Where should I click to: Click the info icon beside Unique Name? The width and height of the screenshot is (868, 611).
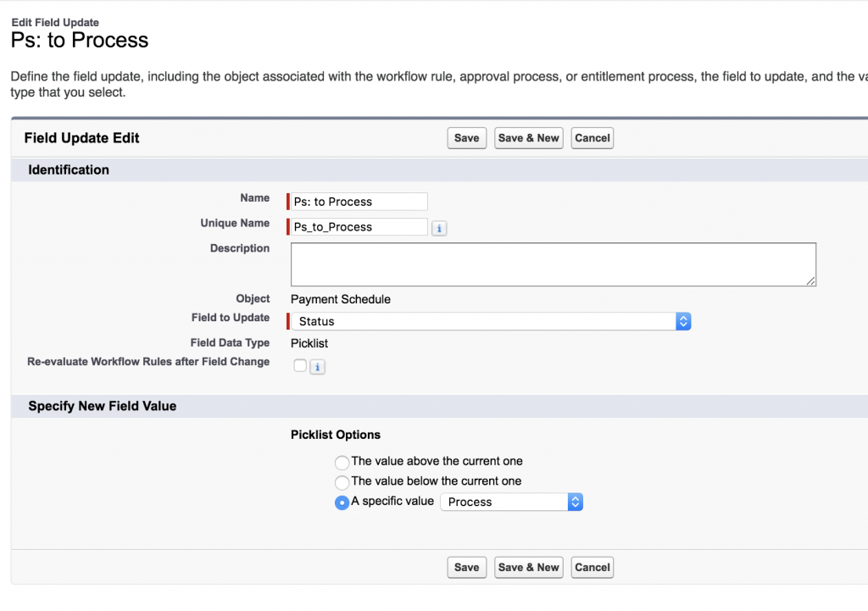[x=439, y=228]
